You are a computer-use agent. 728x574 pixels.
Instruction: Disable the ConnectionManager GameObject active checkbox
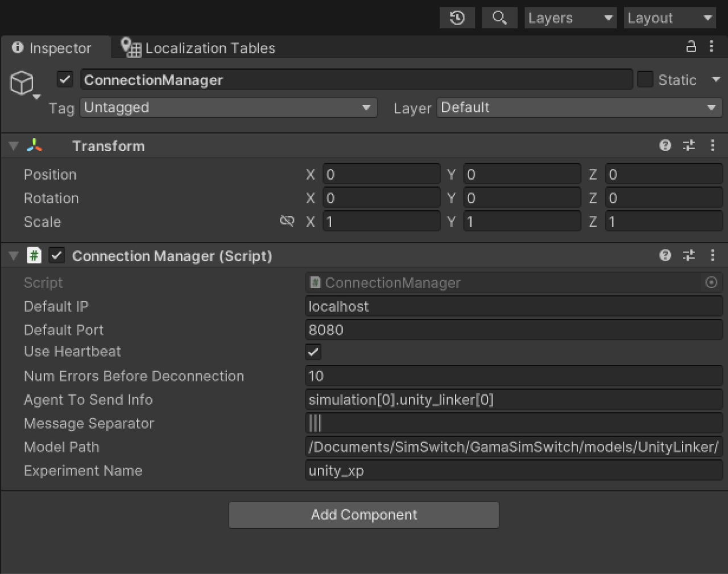[64, 79]
